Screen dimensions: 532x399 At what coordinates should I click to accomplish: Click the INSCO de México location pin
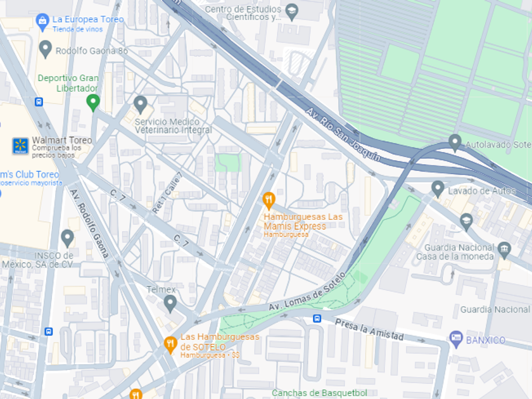pos(67,238)
